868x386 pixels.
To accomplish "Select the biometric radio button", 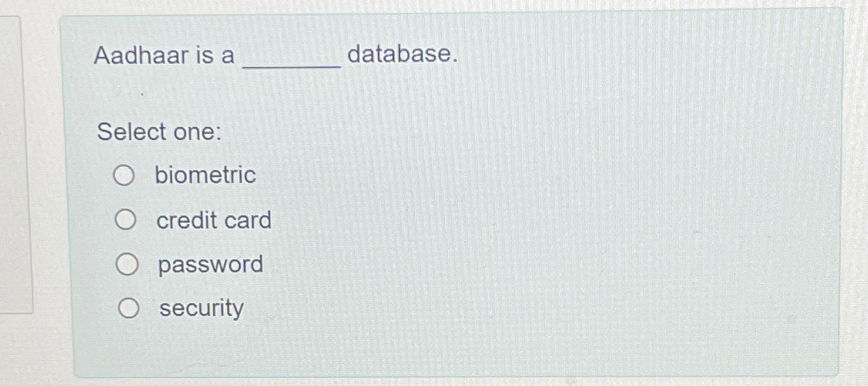I will click(124, 176).
